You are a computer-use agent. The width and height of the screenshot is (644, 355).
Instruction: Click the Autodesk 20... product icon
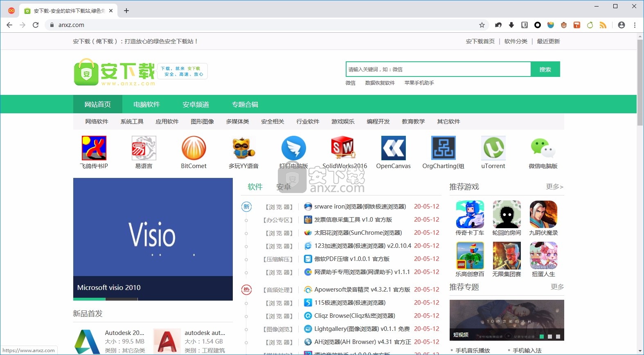pos(87,342)
